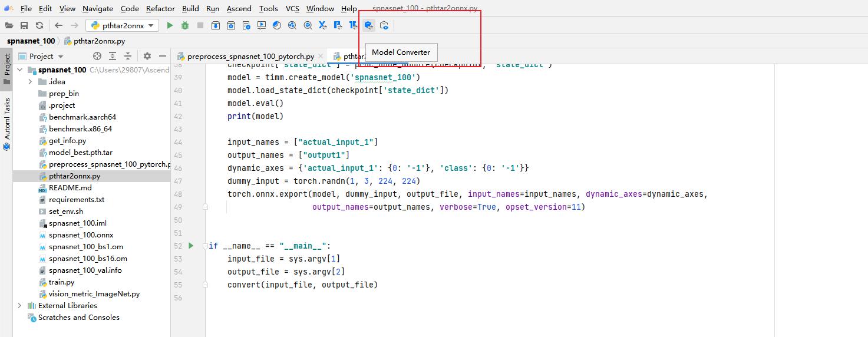The image size is (868, 337).
Task: Open the File menu
Action: tap(26, 8)
